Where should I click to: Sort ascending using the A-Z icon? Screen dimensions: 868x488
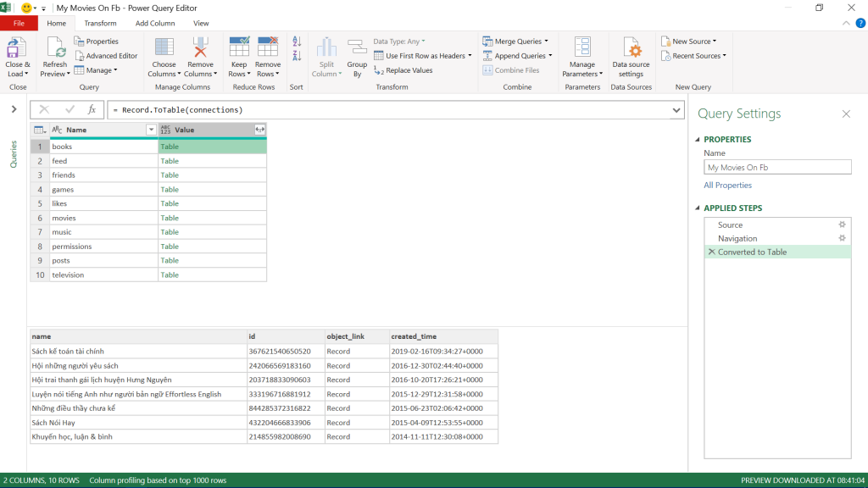pos(297,42)
